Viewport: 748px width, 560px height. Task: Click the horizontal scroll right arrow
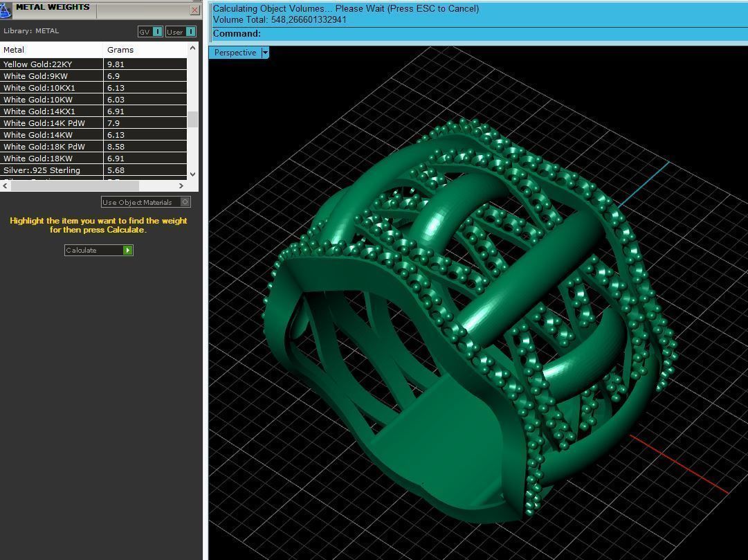[181, 186]
